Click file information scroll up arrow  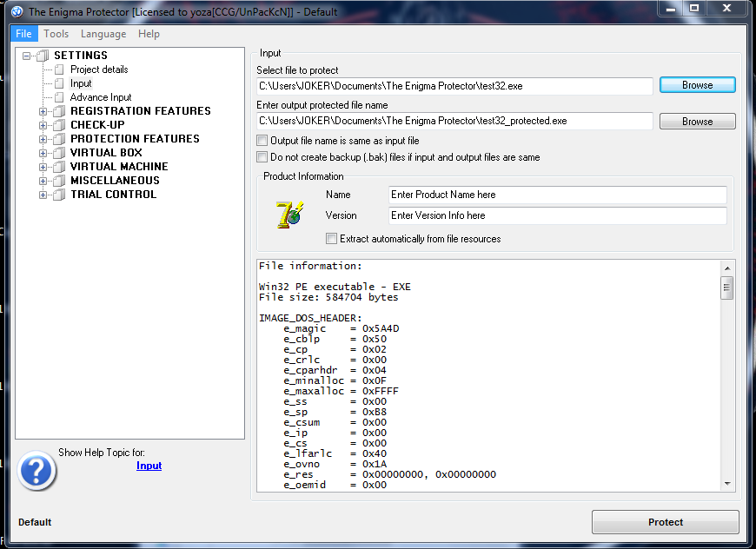(727, 268)
